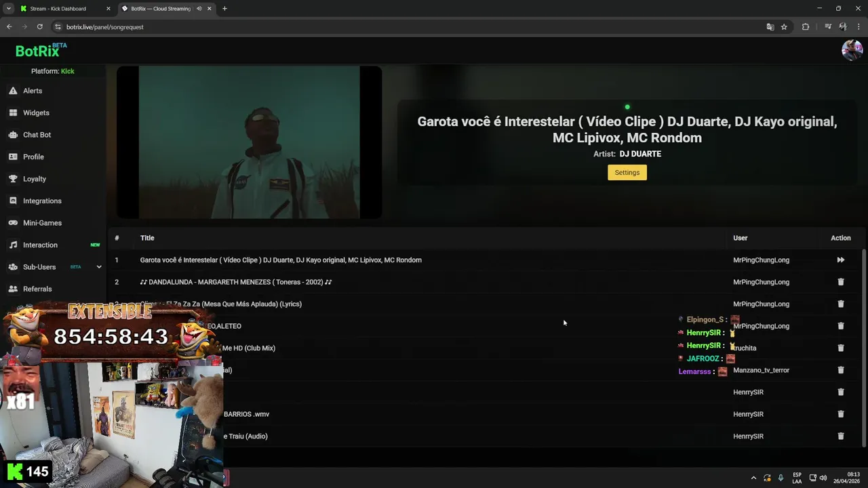Open the Alerts section in sidebar
The height and width of the screenshot is (488, 868).
(33, 91)
